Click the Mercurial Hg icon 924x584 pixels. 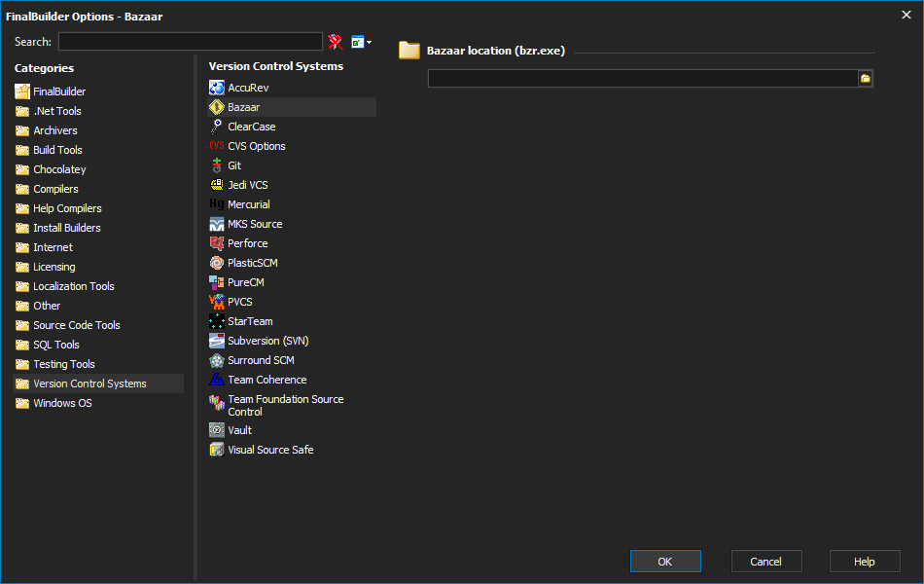coord(217,204)
